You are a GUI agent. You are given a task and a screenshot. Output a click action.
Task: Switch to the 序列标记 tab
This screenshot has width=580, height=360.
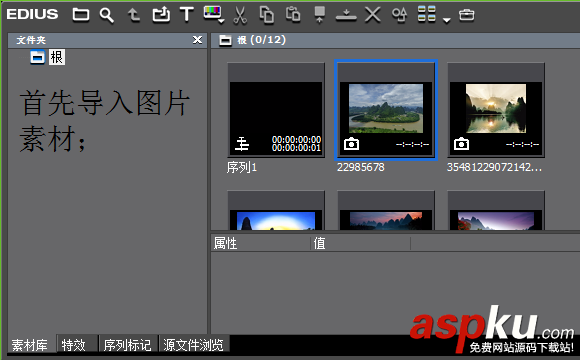pos(127,345)
